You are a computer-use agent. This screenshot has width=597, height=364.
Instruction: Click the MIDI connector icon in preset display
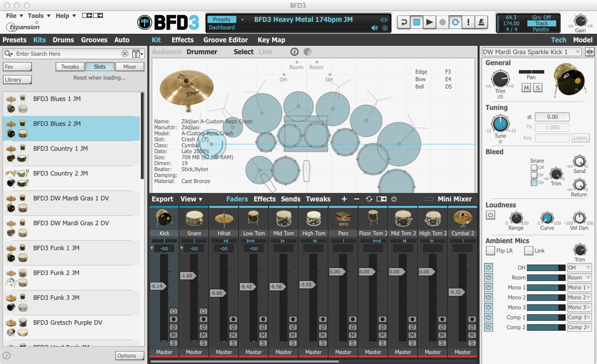385,28
